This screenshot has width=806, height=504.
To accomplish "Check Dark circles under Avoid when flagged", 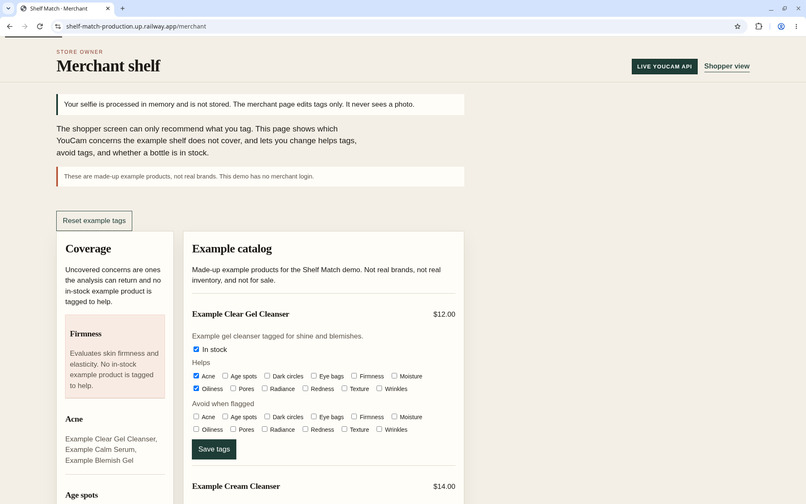I will 267,417.
